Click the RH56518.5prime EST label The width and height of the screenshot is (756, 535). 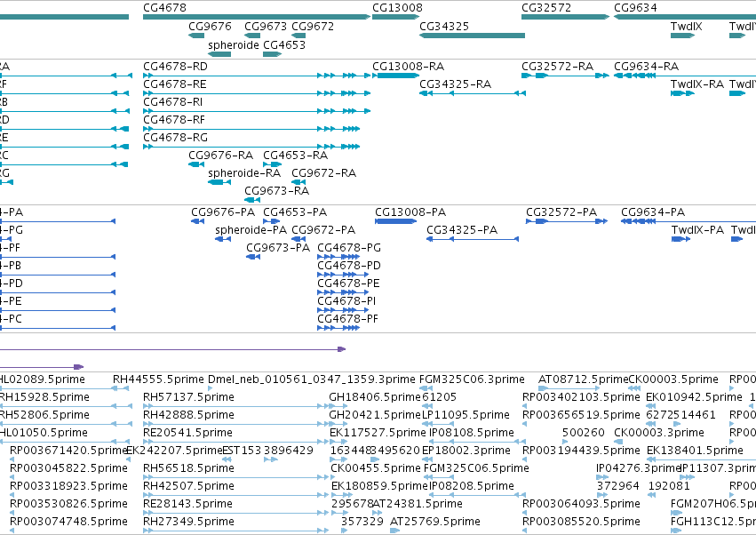[x=188, y=468]
